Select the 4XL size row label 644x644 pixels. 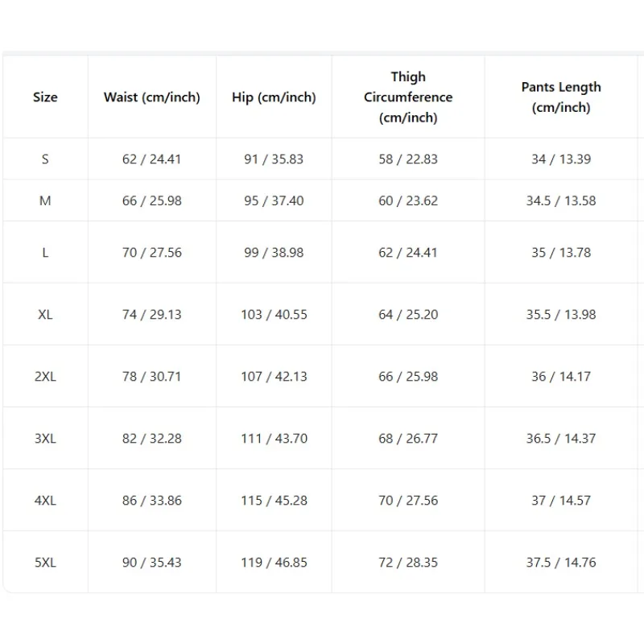(x=45, y=501)
